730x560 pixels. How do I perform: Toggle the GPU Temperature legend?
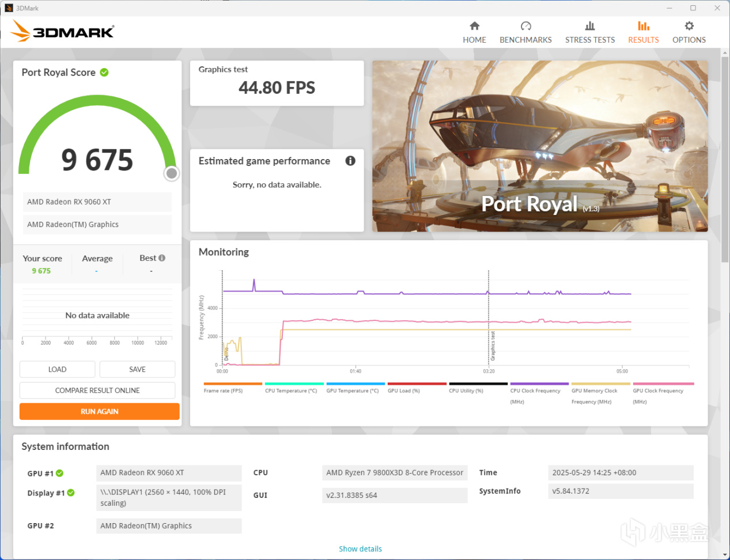tap(355, 388)
